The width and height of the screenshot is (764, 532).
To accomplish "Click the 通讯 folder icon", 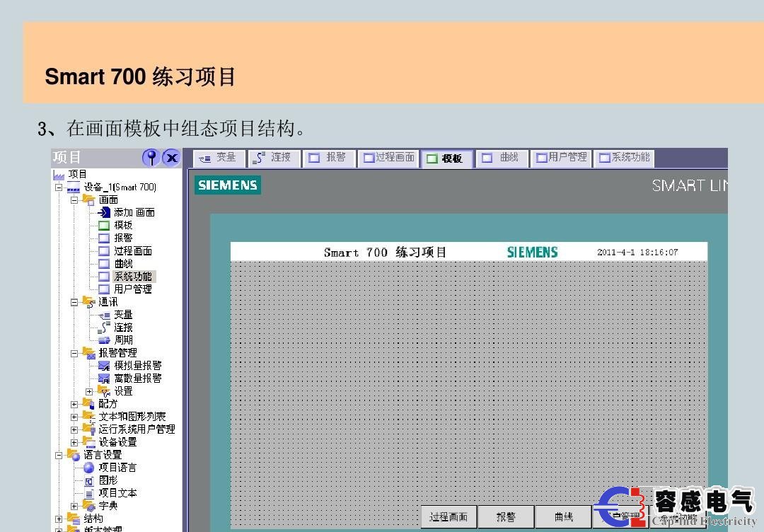I will point(88,302).
